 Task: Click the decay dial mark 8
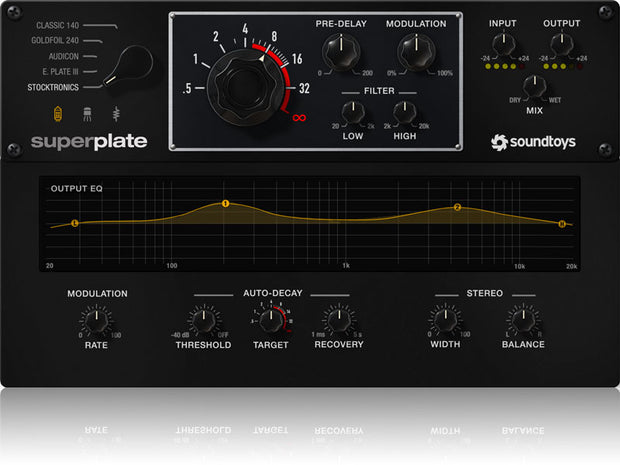pos(274,37)
